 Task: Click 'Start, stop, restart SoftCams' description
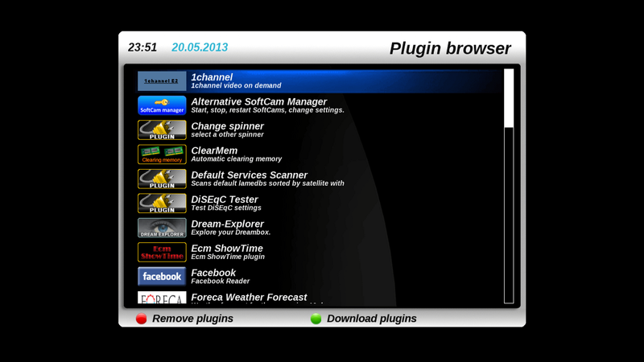[x=267, y=110]
